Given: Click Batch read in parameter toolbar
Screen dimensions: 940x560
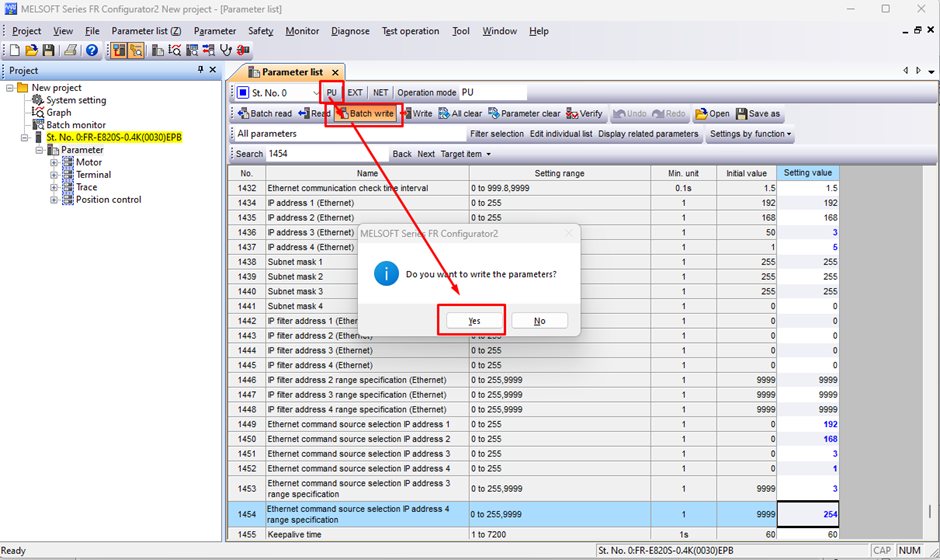Looking at the screenshot, I should click(264, 113).
